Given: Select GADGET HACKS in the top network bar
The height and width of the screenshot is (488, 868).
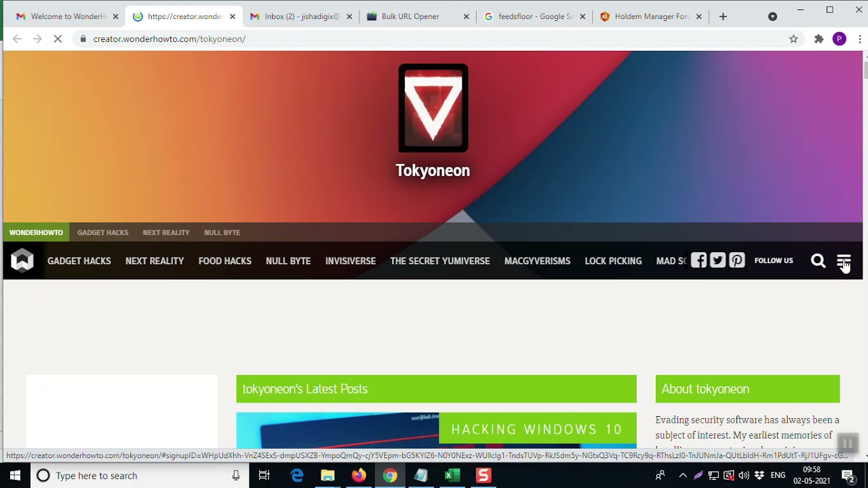Looking at the screenshot, I should pos(102,232).
